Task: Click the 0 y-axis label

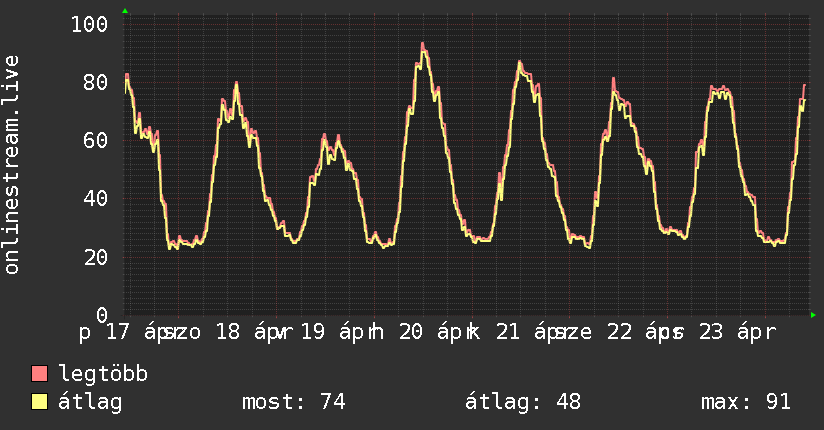Action: 102,315
